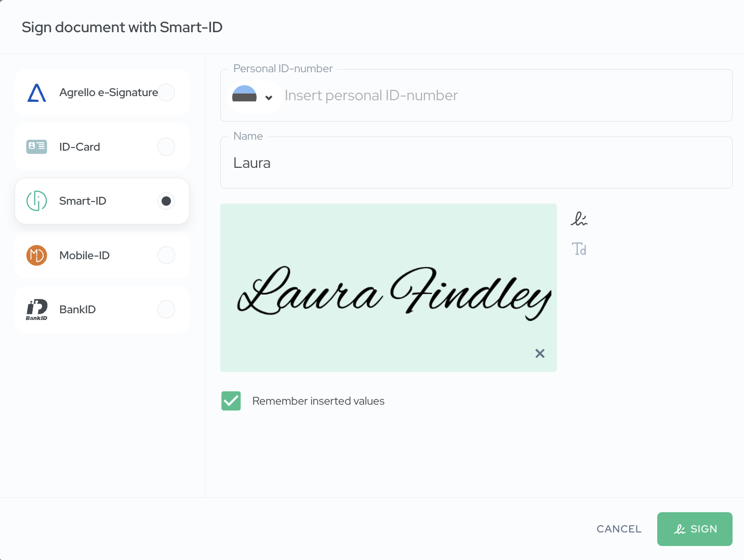The height and width of the screenshot is (560, 744).
Task: Open the country flag dropdown
Action: click(269, 97)
